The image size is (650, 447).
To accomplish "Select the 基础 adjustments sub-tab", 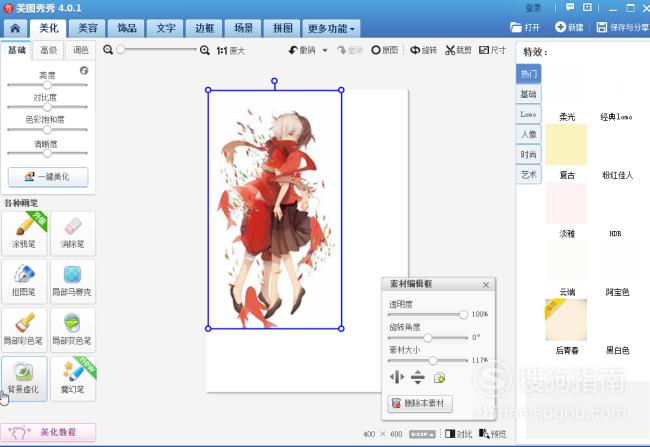I will pos(17,50).
